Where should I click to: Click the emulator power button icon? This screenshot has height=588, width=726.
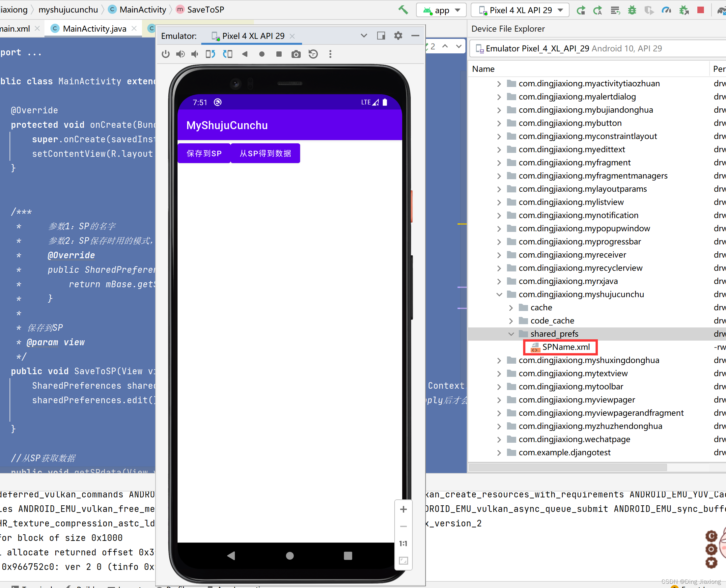pyautogui.click(x=166, y=54)
